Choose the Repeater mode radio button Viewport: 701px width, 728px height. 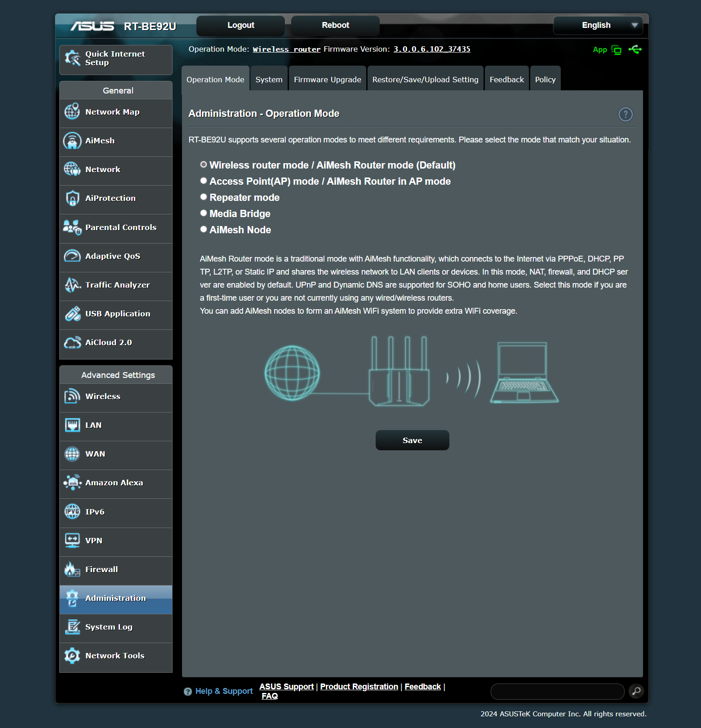[204, 197]
